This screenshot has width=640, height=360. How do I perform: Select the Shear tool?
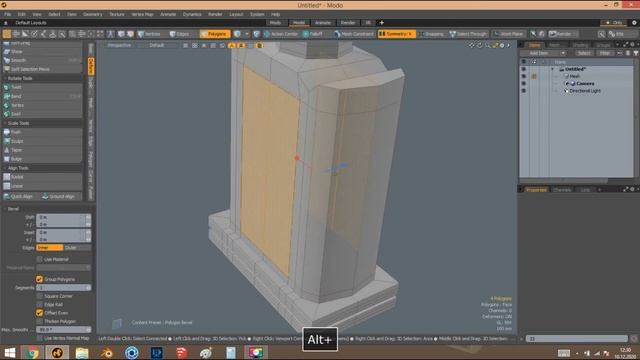click(x=42, y=52)
